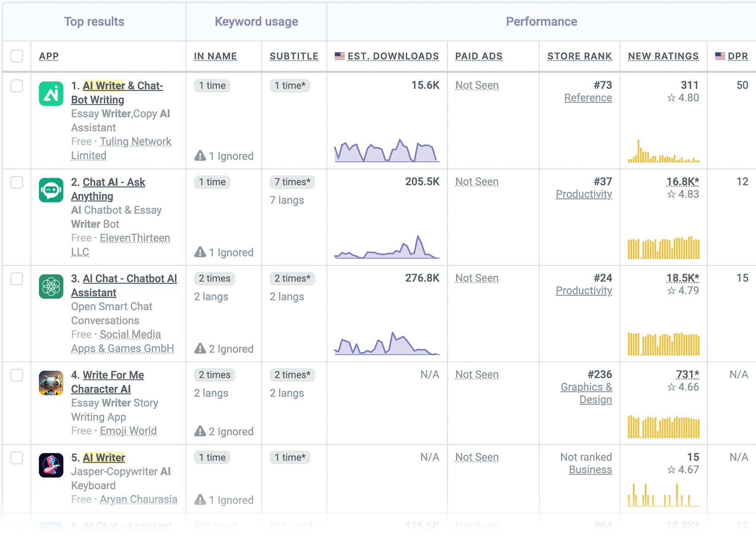This screenshot has width=756, height=540.
Task: Click Not Seen in Write For Me row
Action: click(x=477, y=375)
